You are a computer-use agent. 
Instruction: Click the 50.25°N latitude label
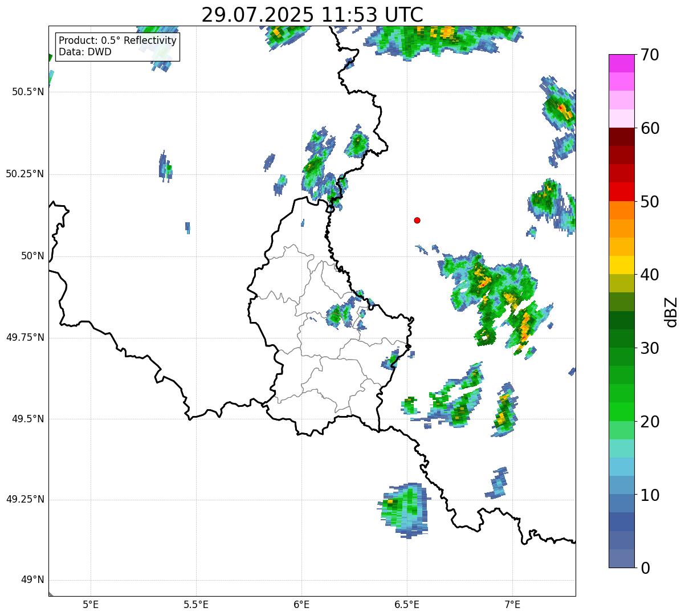(25, 174)
